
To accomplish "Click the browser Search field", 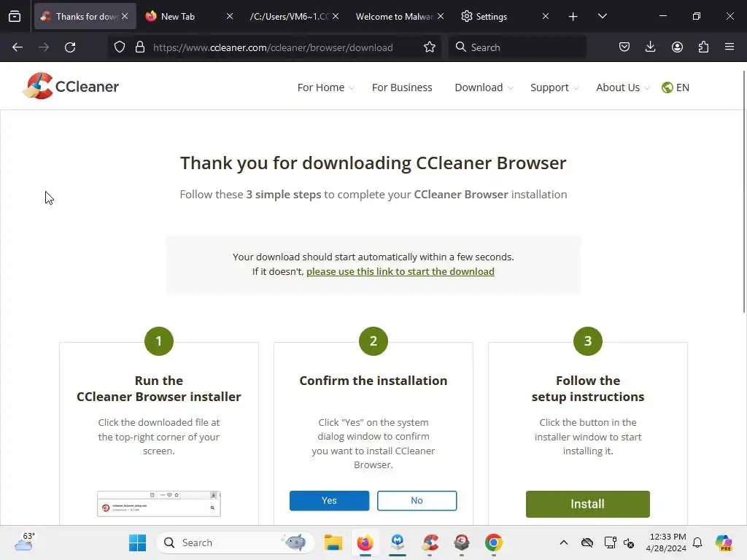I will click(x=517, y=47).
